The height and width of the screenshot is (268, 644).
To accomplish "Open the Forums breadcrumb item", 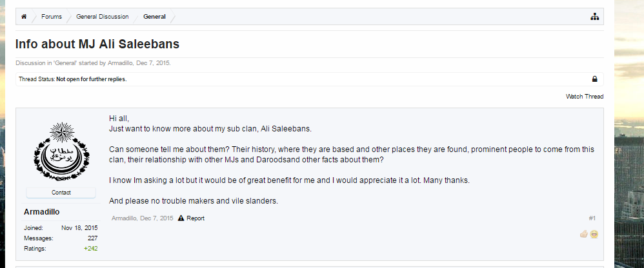I will pyautogui.click(x=52, y=17).
